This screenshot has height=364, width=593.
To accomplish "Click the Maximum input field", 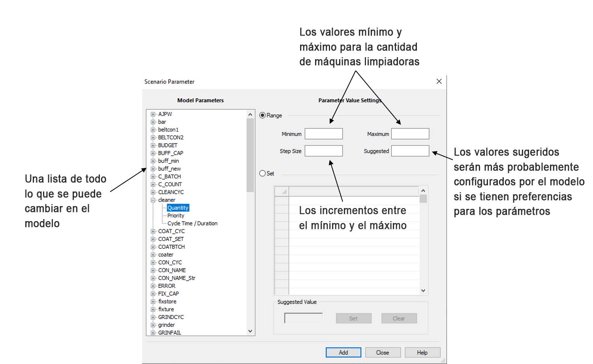I will 410,134.
